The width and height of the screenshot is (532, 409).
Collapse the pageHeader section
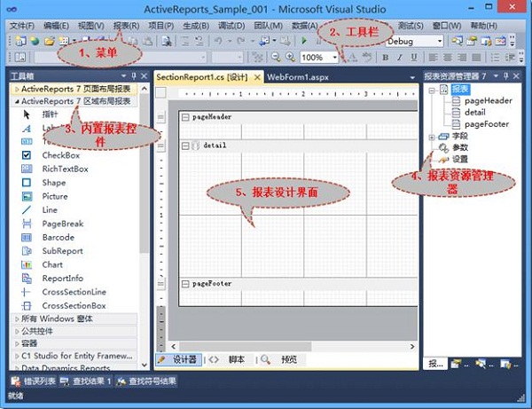coord(185,117)
